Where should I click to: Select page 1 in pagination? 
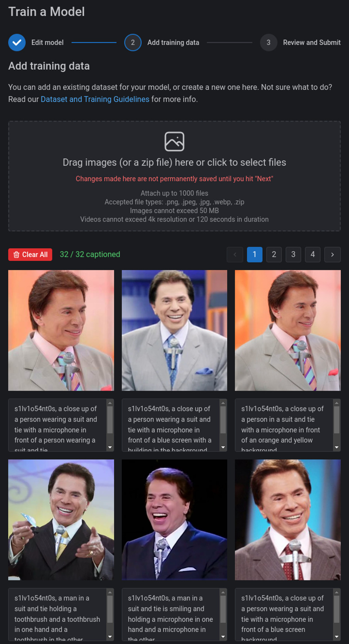coord(255,255)
